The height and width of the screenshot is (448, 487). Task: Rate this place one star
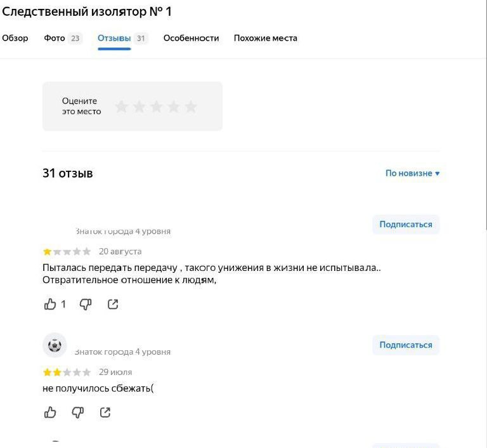click(122, 107)
